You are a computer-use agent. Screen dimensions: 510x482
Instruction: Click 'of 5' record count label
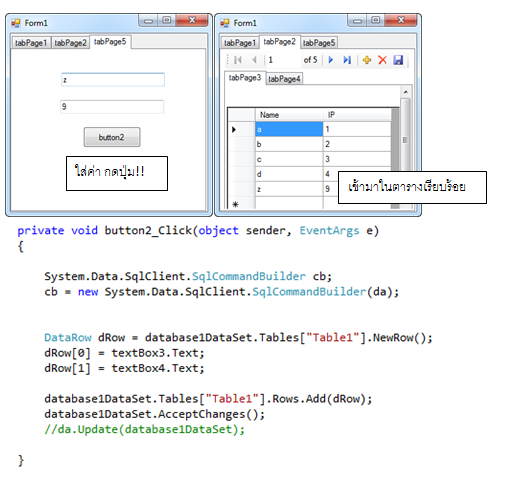[310, 60]
